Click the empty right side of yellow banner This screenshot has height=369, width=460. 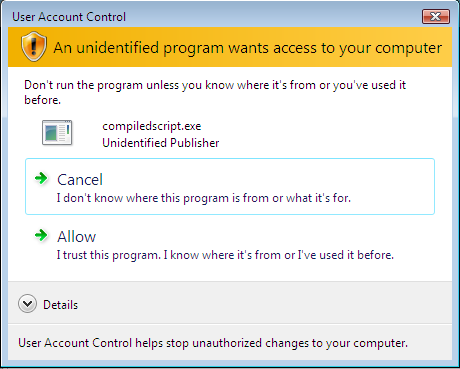click(447, 47)
